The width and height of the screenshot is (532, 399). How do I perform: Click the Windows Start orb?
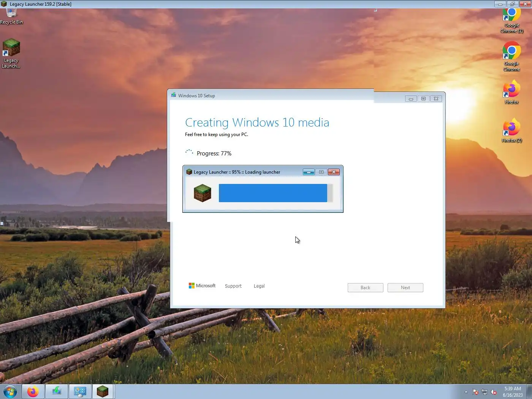10,391
